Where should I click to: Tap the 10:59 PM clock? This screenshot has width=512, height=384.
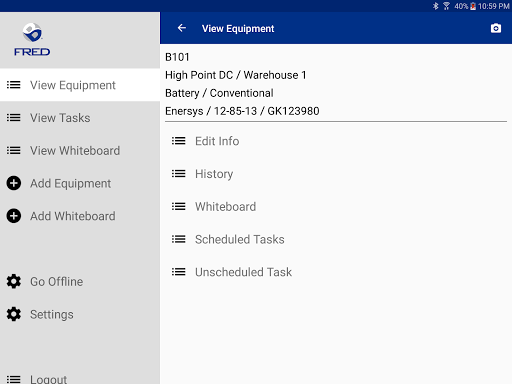(494, 6)
